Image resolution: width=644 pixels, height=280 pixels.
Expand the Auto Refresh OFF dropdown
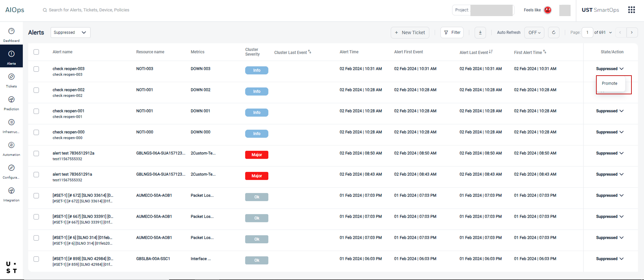[534, 33]
